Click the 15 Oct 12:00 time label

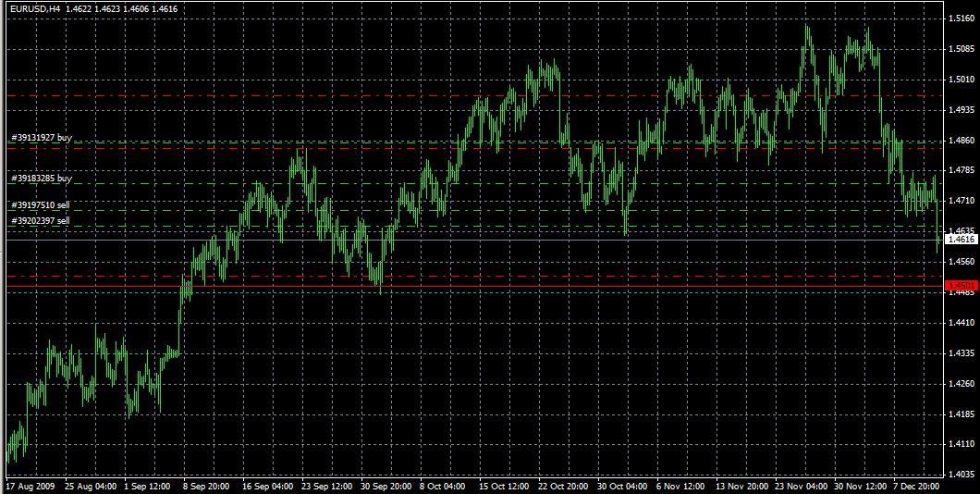tap(504, 486)
